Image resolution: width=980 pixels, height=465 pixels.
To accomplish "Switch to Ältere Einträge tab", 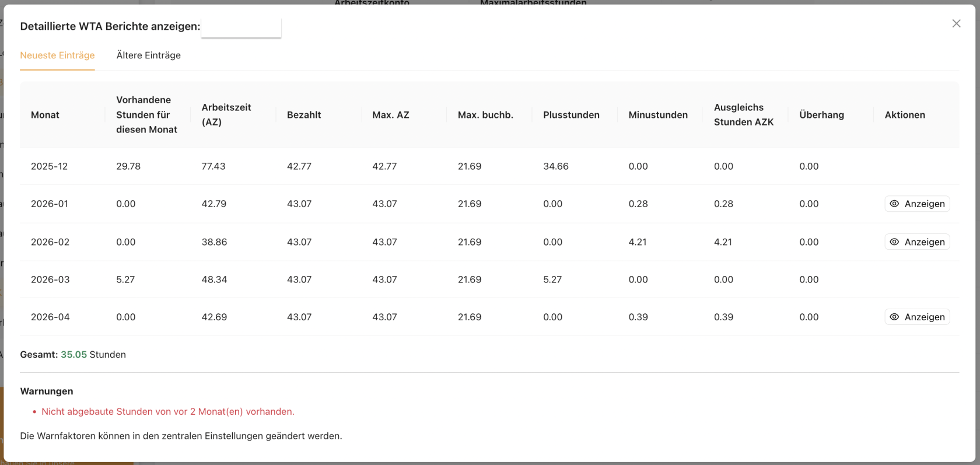I will pyautogui.click(x=148, y=55).
